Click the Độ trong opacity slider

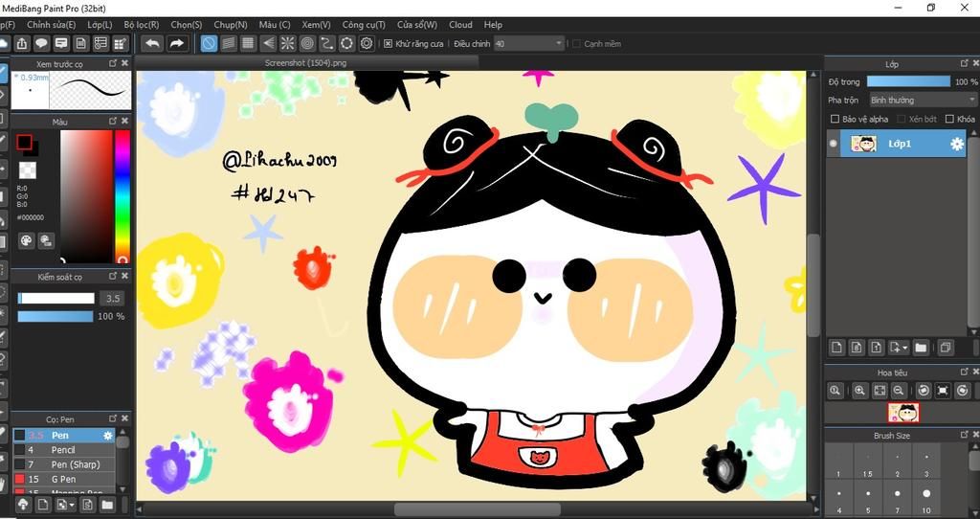909,81
